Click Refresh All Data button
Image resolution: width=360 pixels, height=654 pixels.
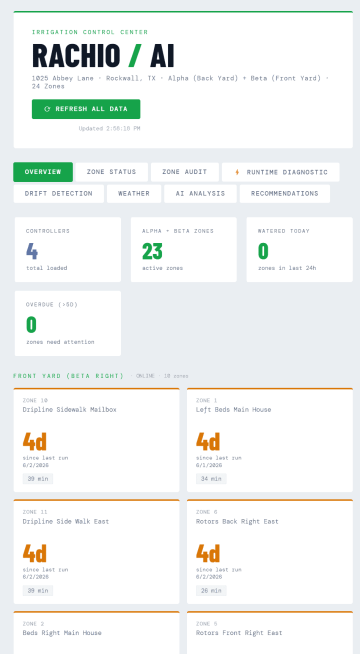[86, 109]
